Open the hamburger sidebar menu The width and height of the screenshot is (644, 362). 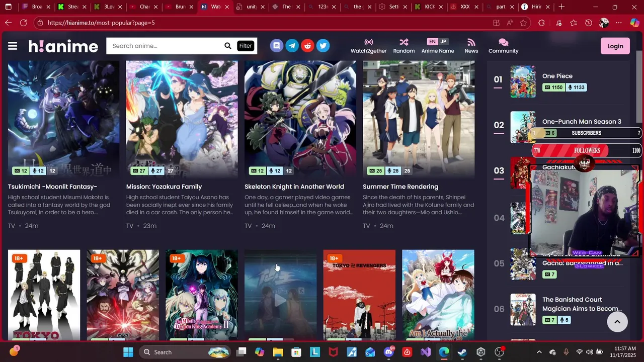coord(13,46)
